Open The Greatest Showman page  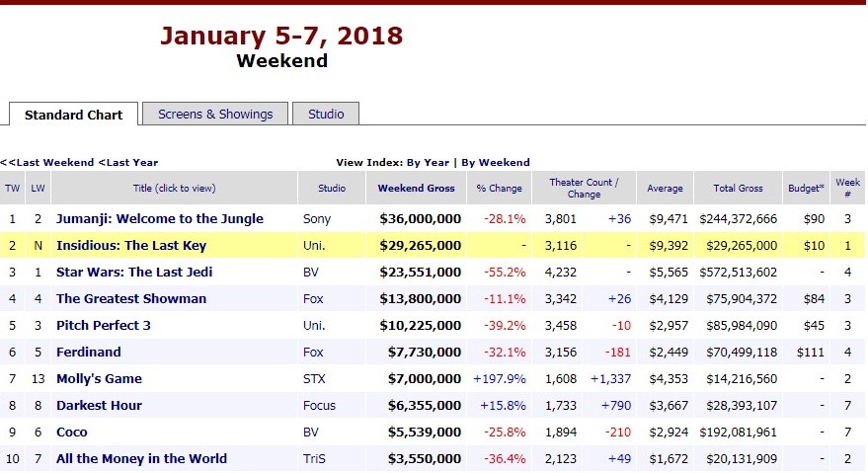pos(131,298)
